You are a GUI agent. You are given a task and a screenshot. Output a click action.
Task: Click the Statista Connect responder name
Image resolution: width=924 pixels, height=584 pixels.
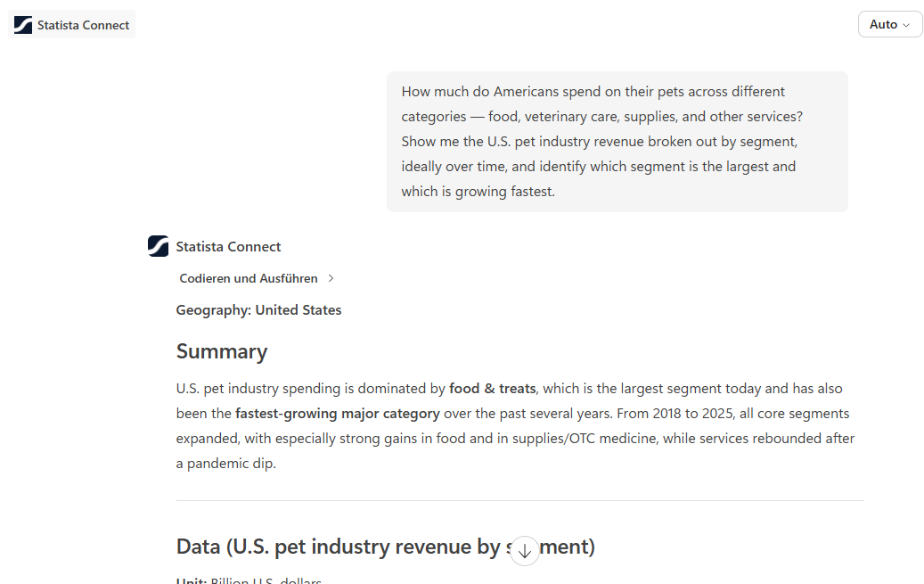tap(228, 247)
